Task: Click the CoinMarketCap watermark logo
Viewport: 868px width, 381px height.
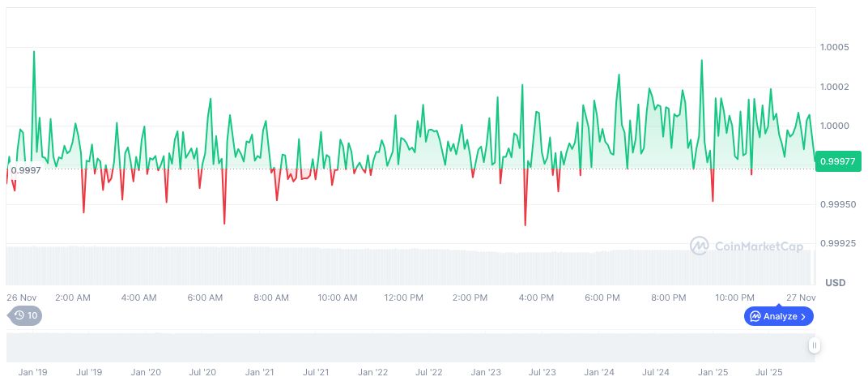Action: tap(746, 246)
